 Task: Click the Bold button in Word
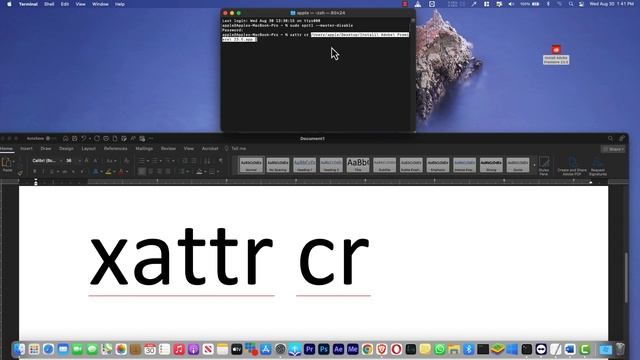(35, 172)
